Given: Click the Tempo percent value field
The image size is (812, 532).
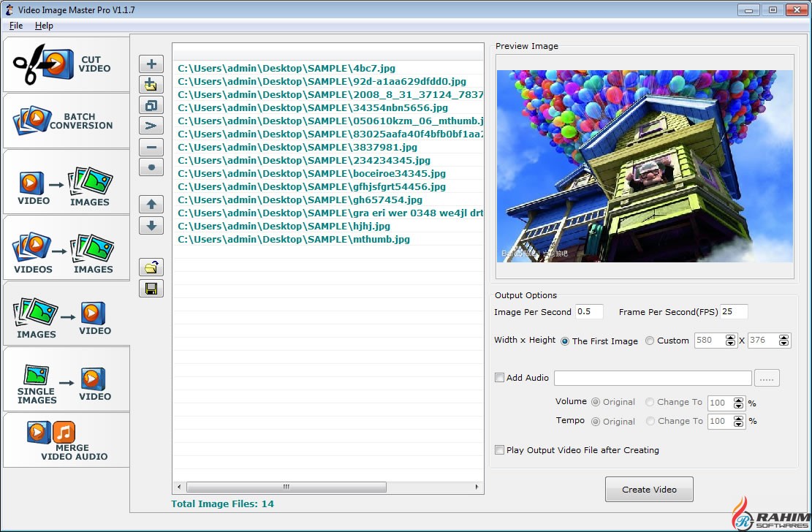Looking at the screenshot, I should (x=721, y=422).
